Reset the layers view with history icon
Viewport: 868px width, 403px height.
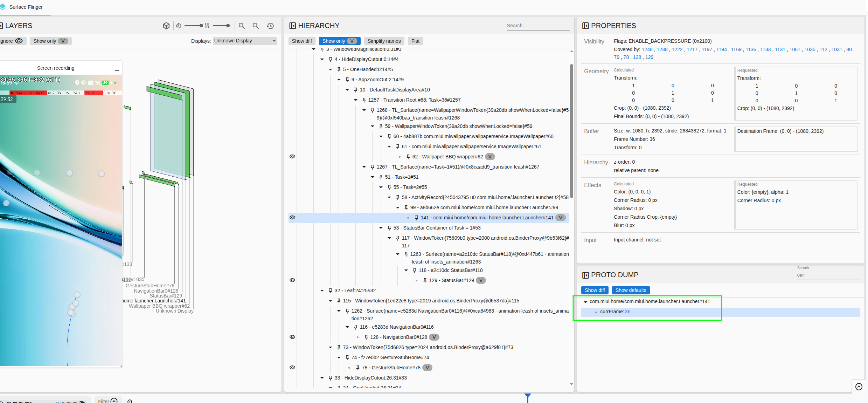click(x=270, y=26)
